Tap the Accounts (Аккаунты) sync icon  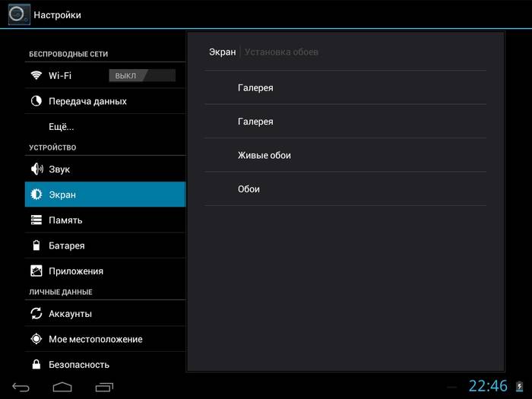36,313
